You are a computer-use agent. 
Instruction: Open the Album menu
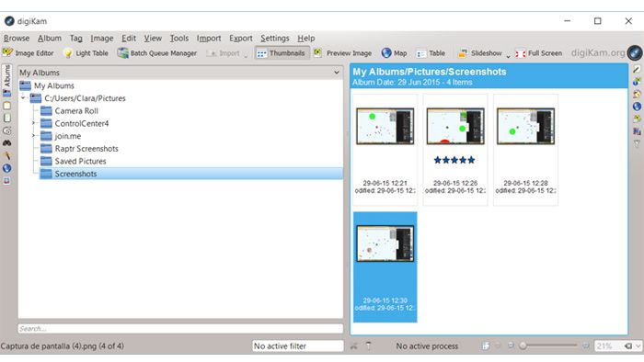[50, 38]
